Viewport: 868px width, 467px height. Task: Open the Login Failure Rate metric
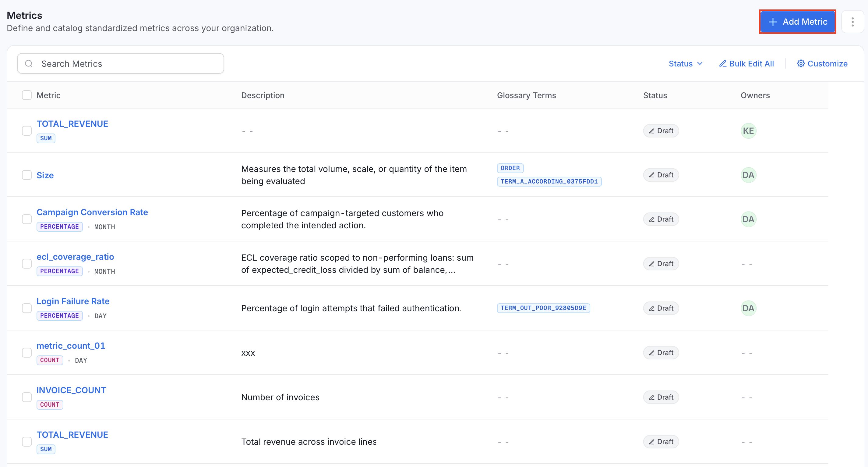tap(73, 301)
